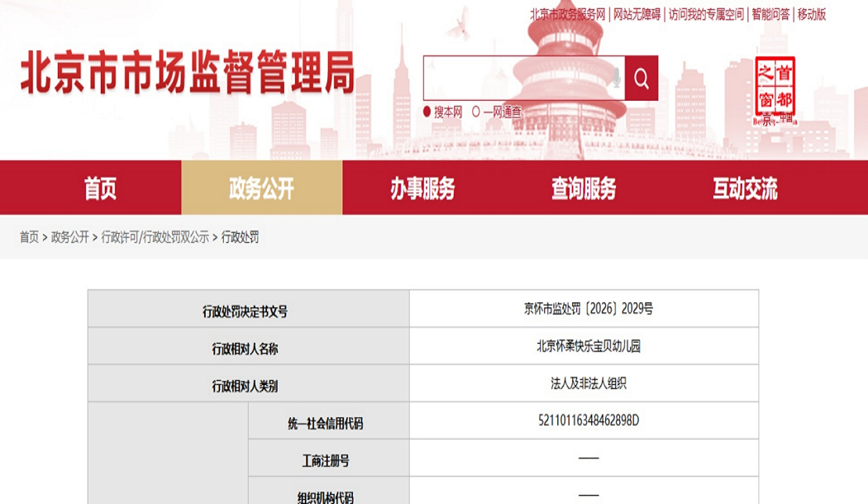The image size is (868, 504).
Task: Click the credit code 52110116348462898D
Action: click(x=589, y=421)
